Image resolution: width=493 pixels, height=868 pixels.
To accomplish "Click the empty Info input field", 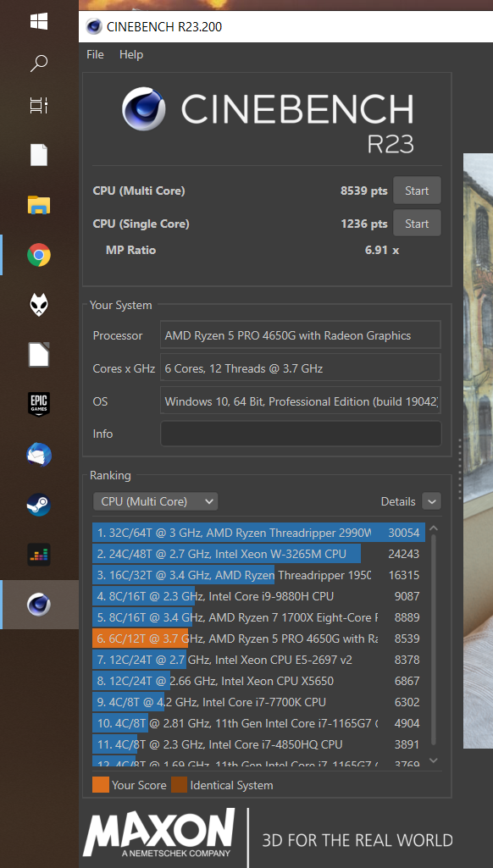I will click(301, 434).
